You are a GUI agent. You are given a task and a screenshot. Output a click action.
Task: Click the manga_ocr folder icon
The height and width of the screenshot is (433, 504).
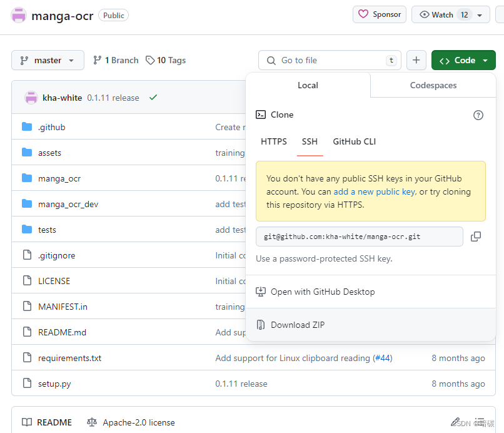click(x=27, y=178)
